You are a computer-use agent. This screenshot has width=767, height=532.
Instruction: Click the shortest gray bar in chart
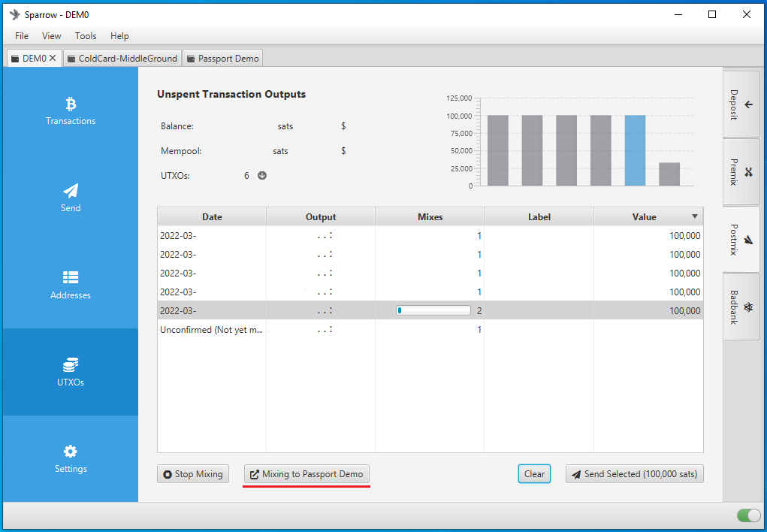click(x=669, y=174)
